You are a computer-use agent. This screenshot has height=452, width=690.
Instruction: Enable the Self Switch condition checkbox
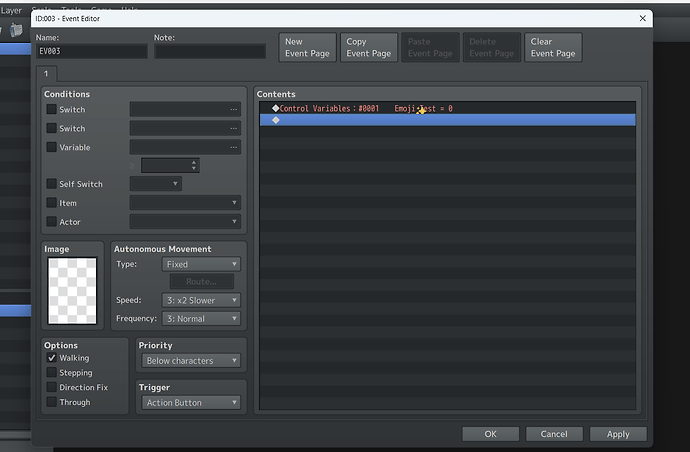(51, 184)
